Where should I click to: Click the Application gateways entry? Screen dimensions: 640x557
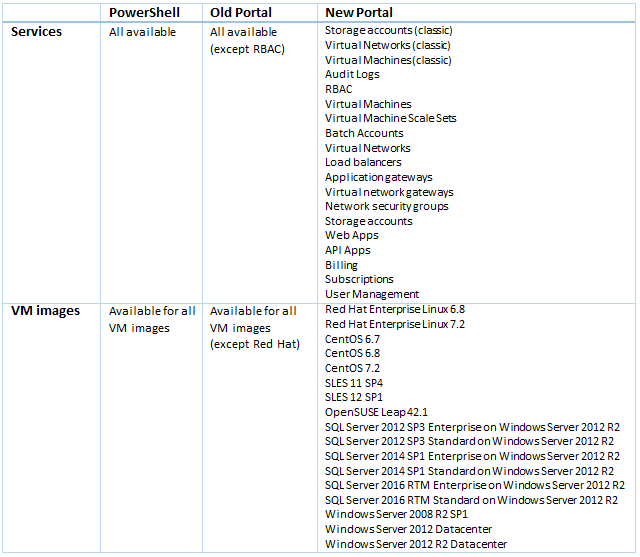click(x=378, y=177)
